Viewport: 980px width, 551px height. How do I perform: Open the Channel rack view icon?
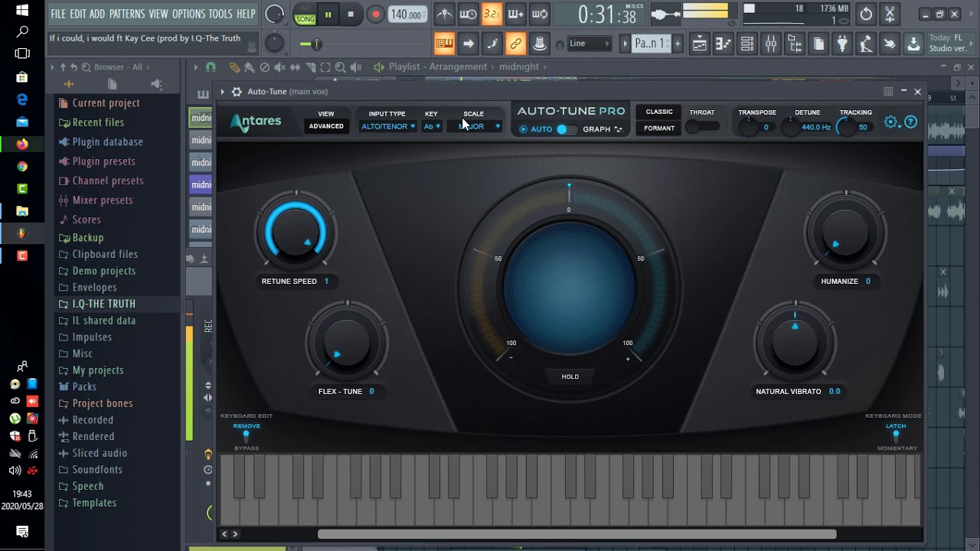pos(747,44)
